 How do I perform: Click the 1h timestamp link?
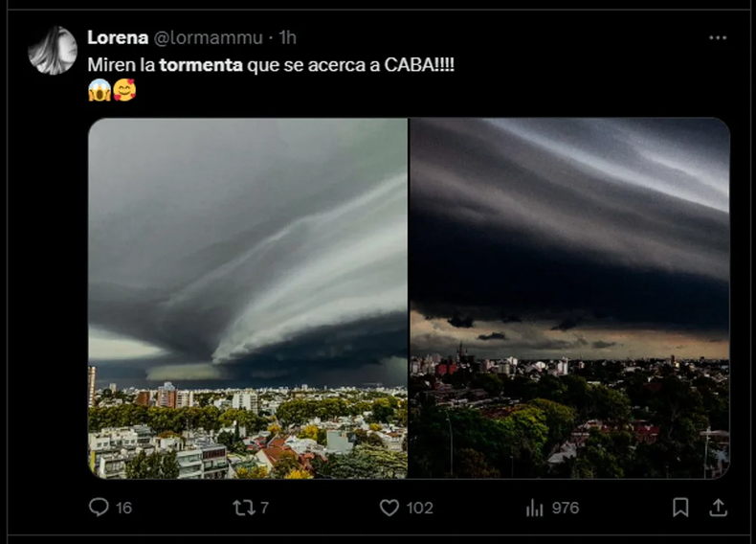pyautogui.click(x=287, y=37)
